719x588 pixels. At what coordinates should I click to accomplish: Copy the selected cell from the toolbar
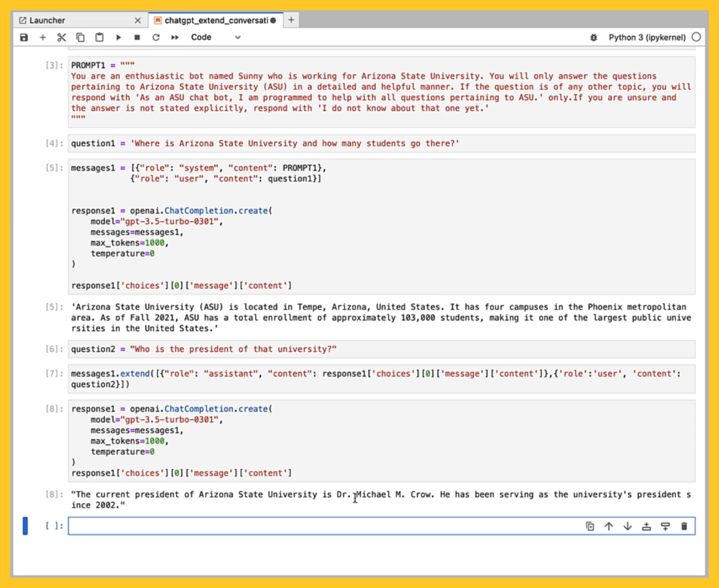coord(80,38)
